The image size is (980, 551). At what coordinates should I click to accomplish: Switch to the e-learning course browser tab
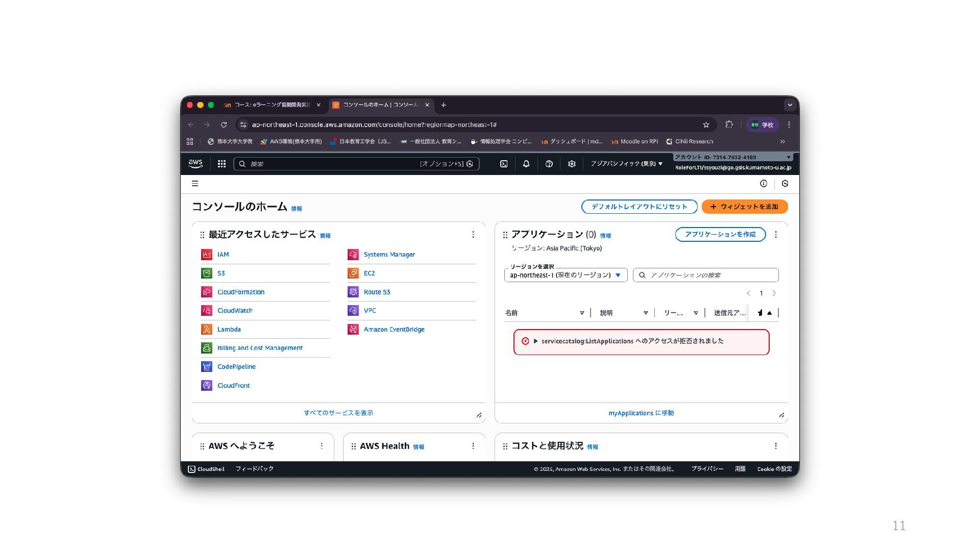pyautogui.click(x=272, y=105)
